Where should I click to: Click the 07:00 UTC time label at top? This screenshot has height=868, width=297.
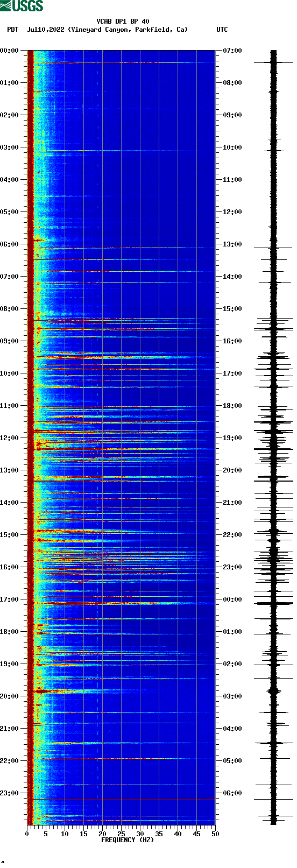pos(232,51)
